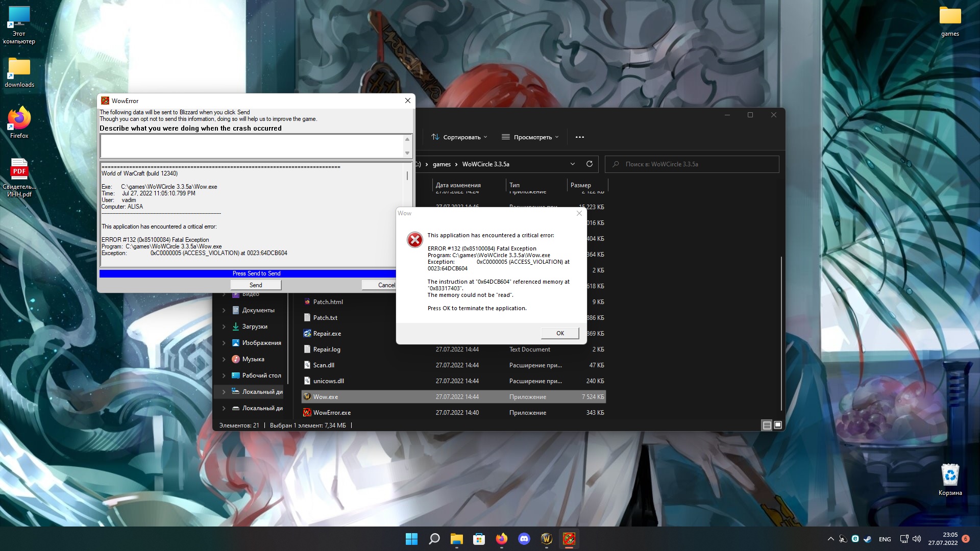The width and height of the screenshot is (980, 551).
Task: Open address bar history dropdown chevron
Action: tap(572, 164)
